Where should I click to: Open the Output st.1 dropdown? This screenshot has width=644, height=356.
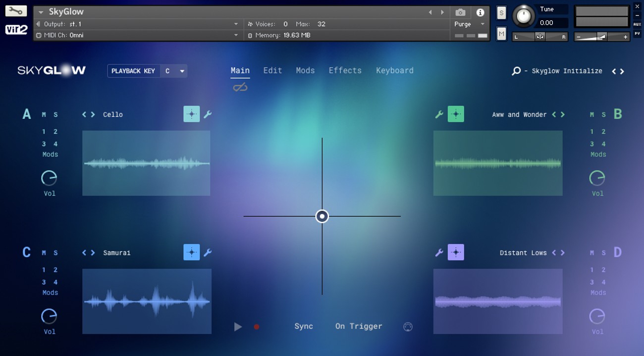tap(236, 23)
